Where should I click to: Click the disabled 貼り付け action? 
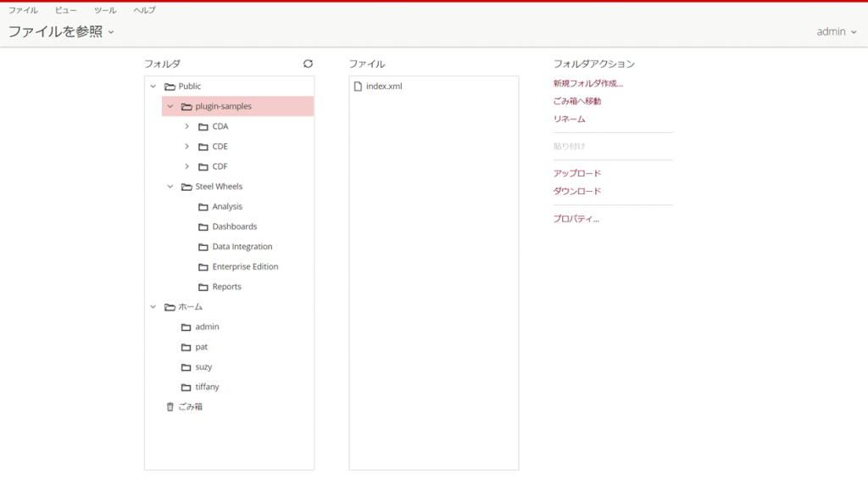[569, 146]
